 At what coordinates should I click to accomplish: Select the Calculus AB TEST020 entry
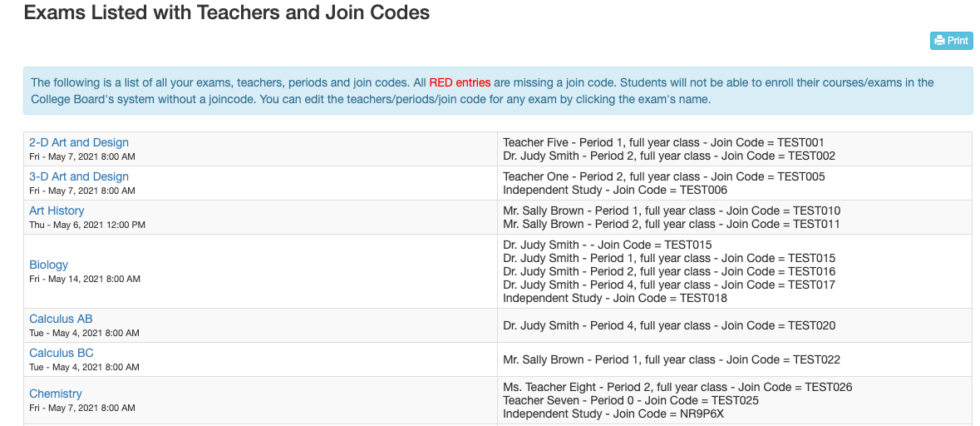pyautogui.click(x=669, y=325)
